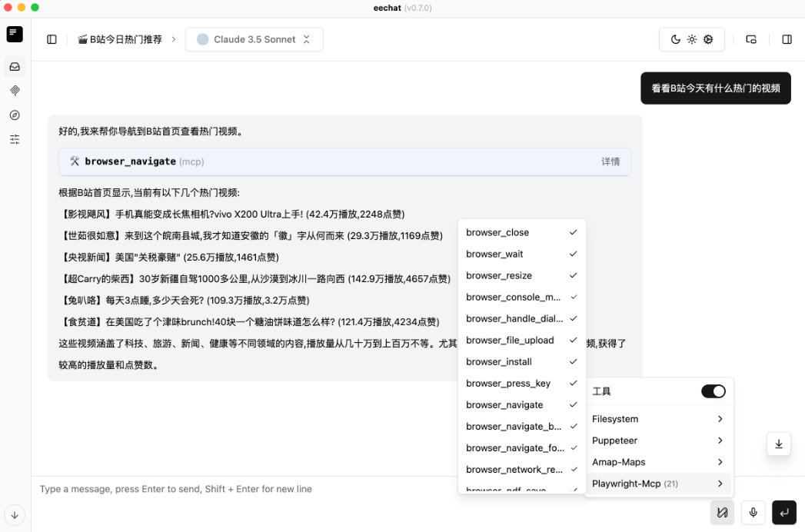Select browser_navigate_b... in tools list
805x532 pixels.
pos(521,427)
